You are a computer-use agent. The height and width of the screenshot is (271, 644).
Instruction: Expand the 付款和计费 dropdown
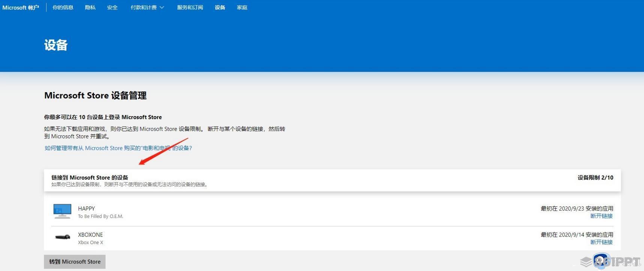147,7
